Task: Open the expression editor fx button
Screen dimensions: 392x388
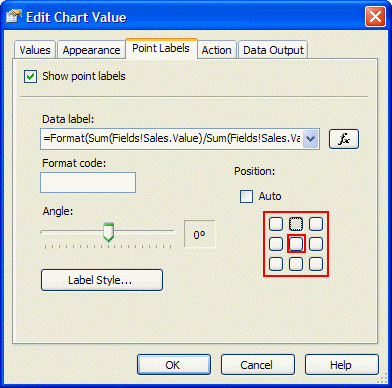Action: [x=344, y=139]
